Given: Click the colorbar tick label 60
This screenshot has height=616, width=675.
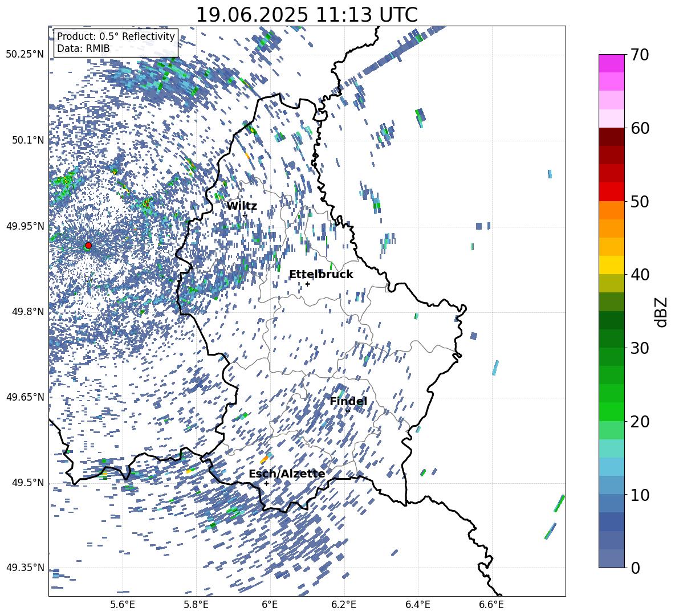Looking at the screenshot, I should (x=640, y=128).
